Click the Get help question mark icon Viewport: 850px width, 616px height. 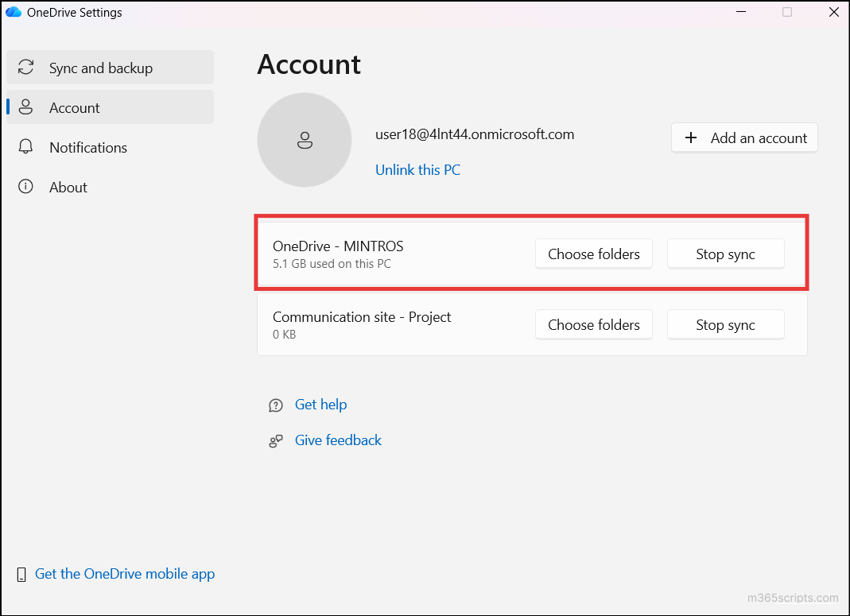pos(276,405)
